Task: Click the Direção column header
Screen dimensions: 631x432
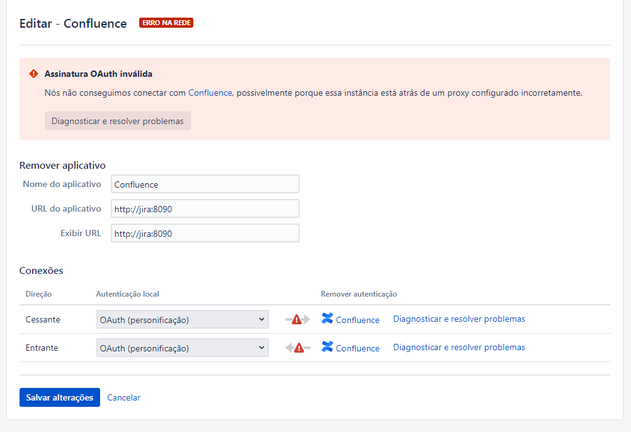Action: [x=39, y=294]
